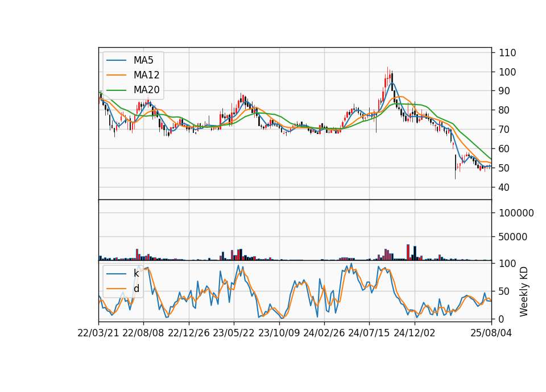The width and height of the screenshot is (546, 392).
Task: Click the 24/02/26 date tick label
Action: [x=324, y=333]
